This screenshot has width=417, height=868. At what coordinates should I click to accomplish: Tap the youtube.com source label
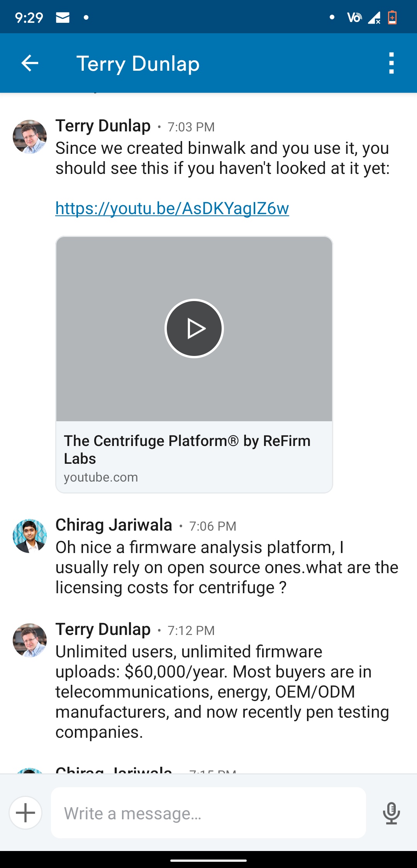tap(101, 477)
